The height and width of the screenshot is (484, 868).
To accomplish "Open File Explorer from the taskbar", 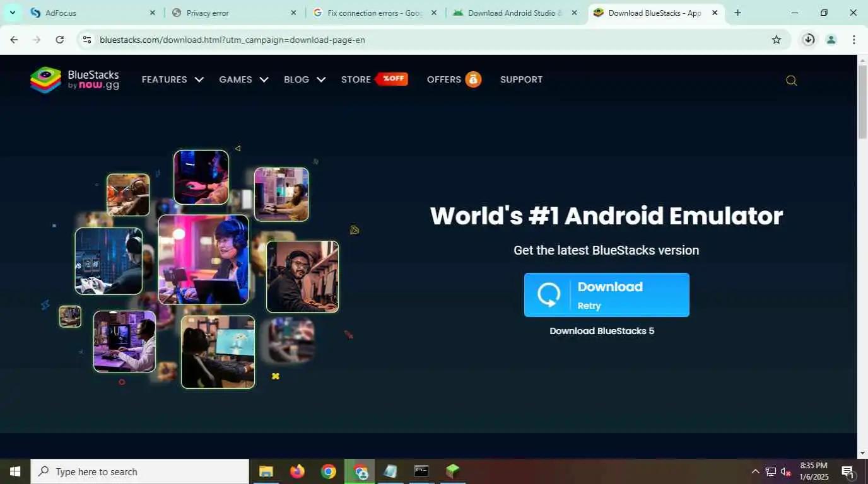I will 266,471.
